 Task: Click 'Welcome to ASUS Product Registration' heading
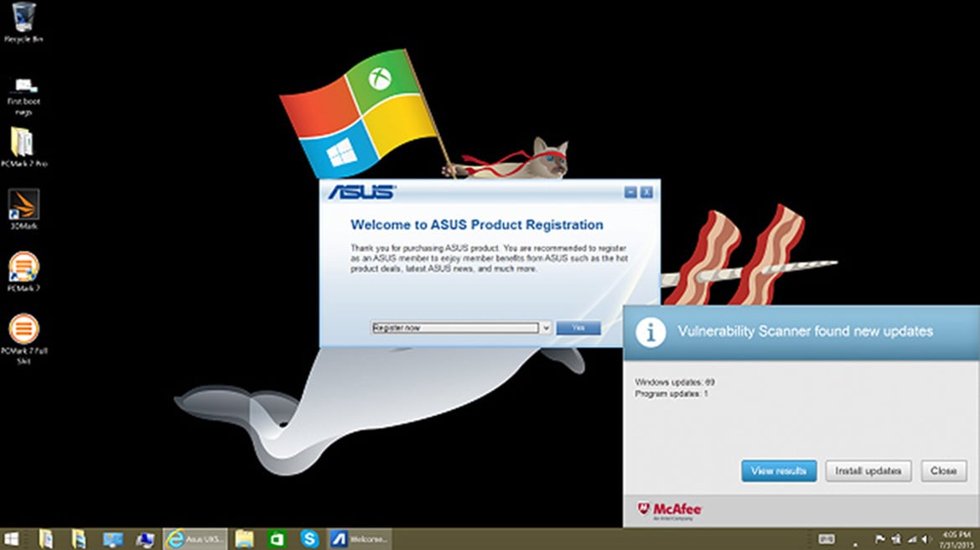pos(477,225)
